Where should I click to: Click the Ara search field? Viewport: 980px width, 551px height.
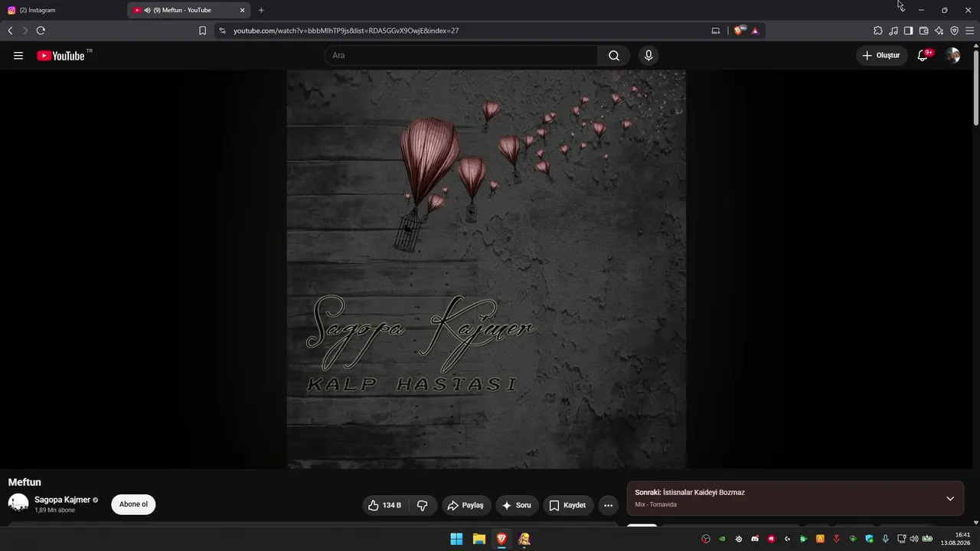461,55
